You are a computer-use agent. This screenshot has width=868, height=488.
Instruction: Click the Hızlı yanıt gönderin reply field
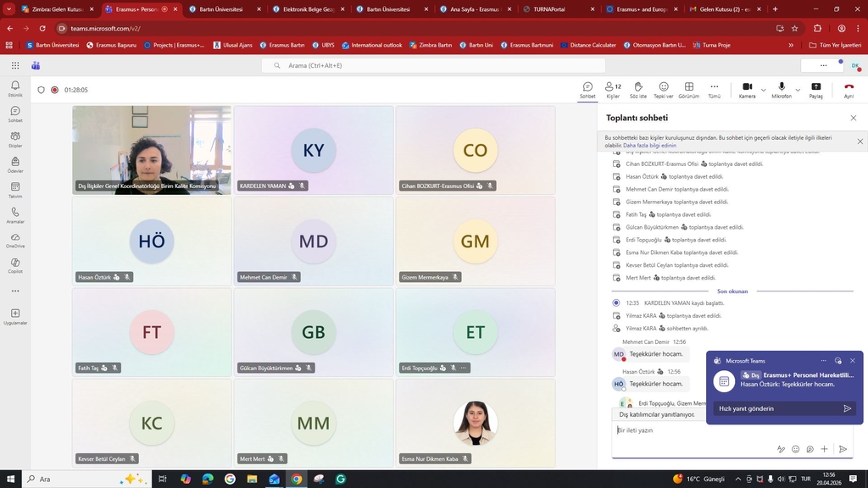point(776,408)
